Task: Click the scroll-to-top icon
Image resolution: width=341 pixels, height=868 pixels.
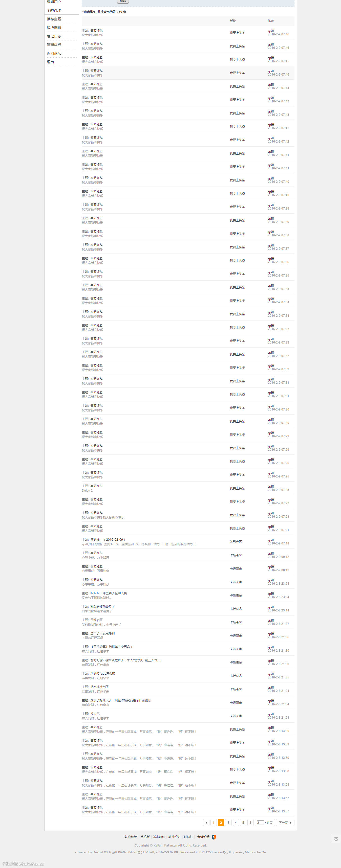Action: click(336, 839)
